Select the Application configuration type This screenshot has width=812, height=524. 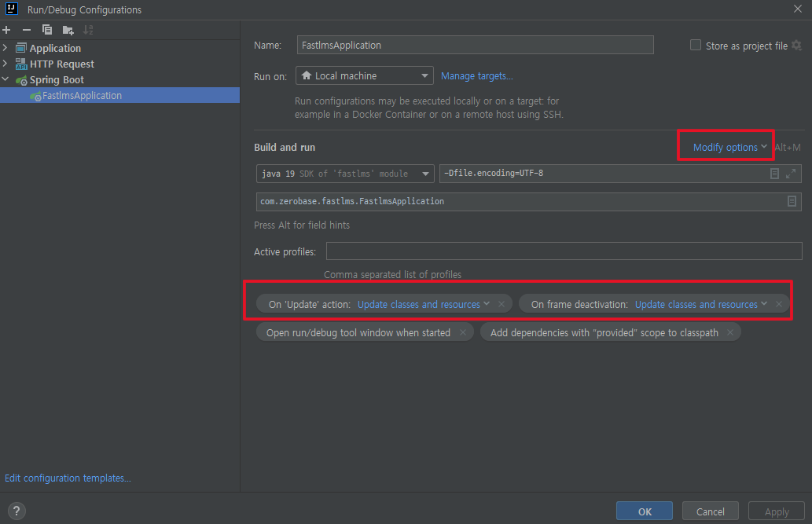55,48
